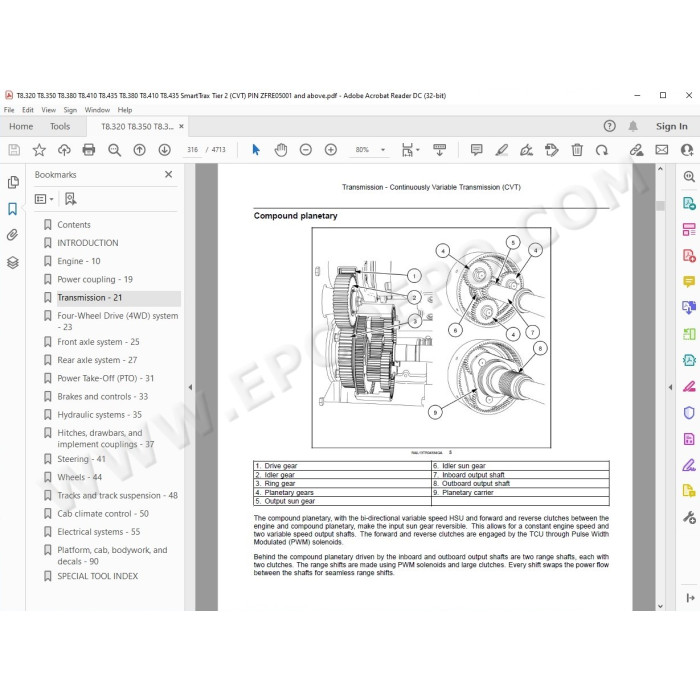The width and height of the screenshot is (700, 700).
Task: Close the T8.320 document tab
Action: point(181,127)
